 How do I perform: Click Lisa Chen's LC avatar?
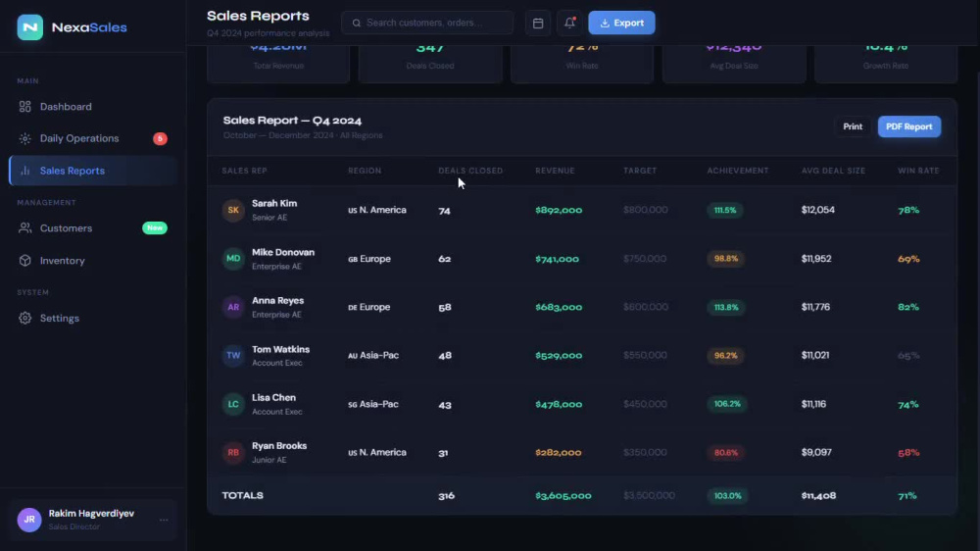coord(233,404)
